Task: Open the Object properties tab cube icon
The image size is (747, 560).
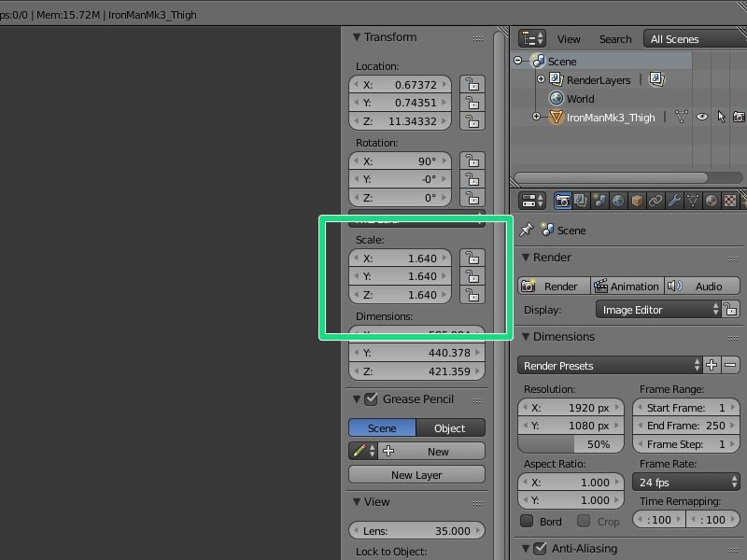Action: click(637, 201)
